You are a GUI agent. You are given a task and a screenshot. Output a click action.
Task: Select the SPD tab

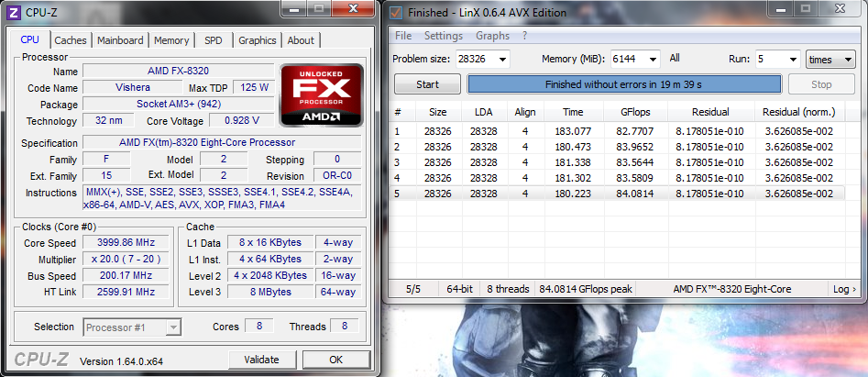(214, 40)
